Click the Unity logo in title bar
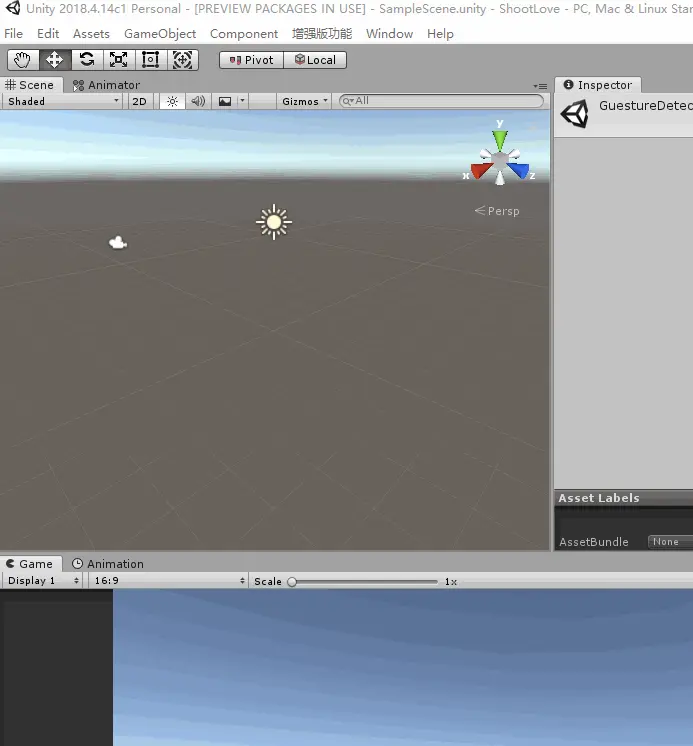Screen dimensions: 693x746 tap(13, 8)
